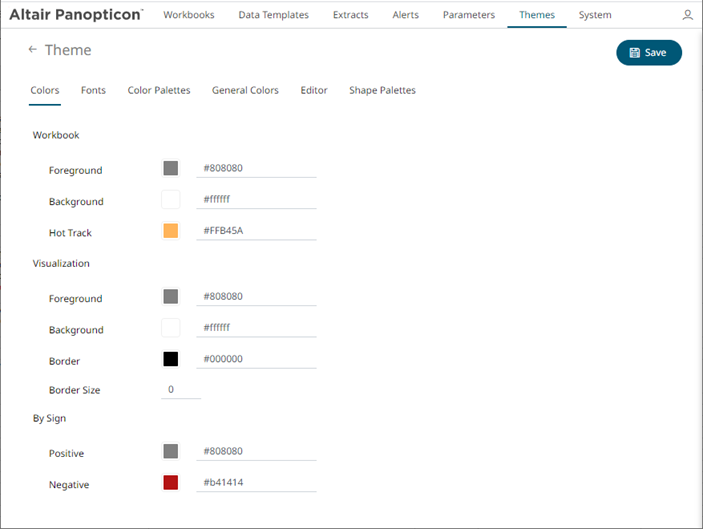703x529 pixels.
Task: Open the Workbooks tab
Action: (188, 15)
